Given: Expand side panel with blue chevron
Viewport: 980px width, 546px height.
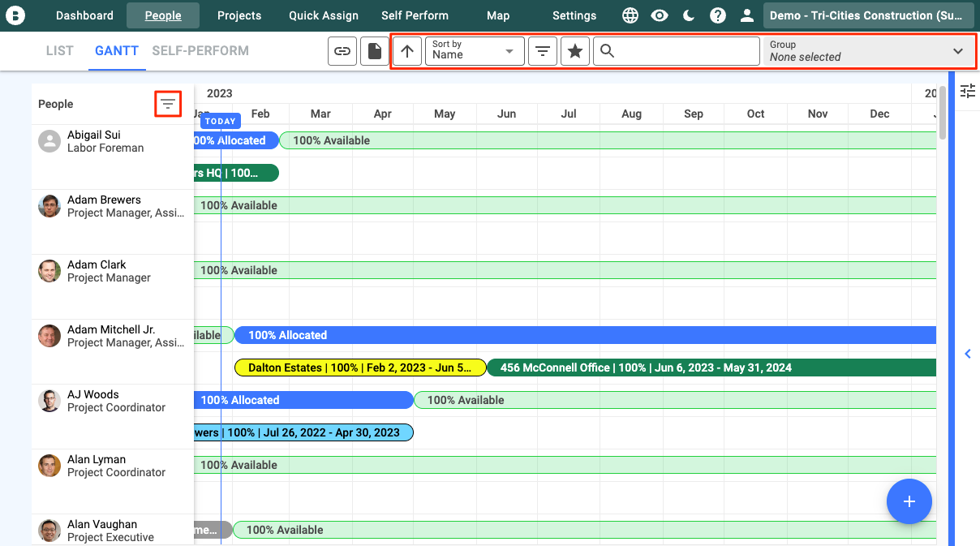Looking at the screenshot, I should click(x=967, y=354).
